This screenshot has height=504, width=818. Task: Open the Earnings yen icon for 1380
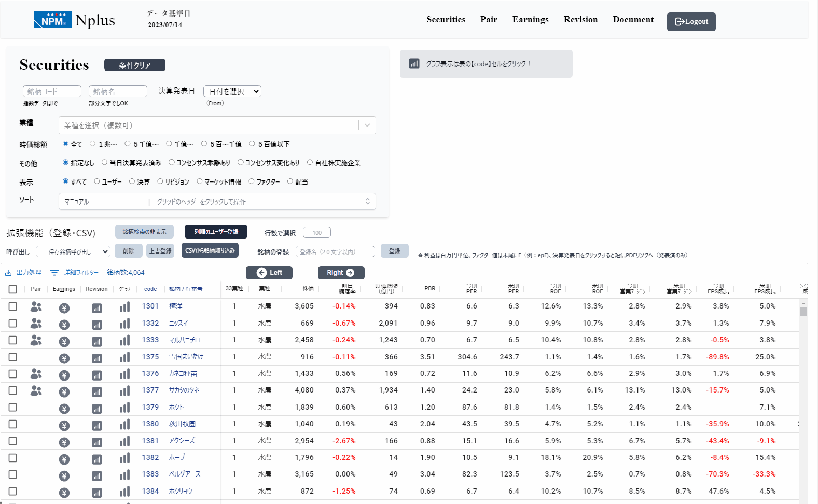pyautogui.click(x=64, y=426)
